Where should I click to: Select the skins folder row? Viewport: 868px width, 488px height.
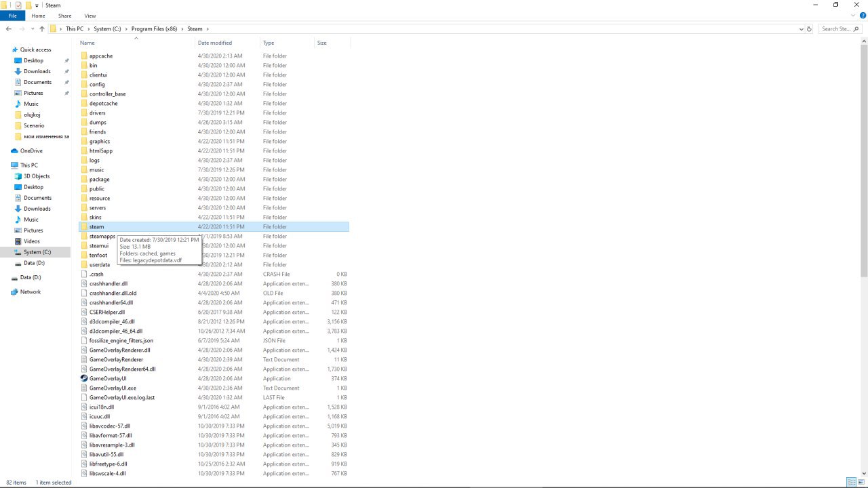(214, 218)
